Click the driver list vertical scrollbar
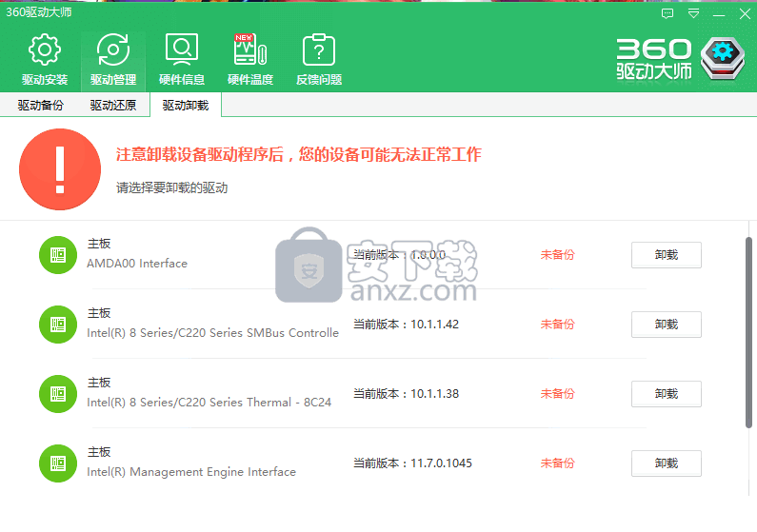The width and height of the screenshot is (757, 532). coord(748,333)
